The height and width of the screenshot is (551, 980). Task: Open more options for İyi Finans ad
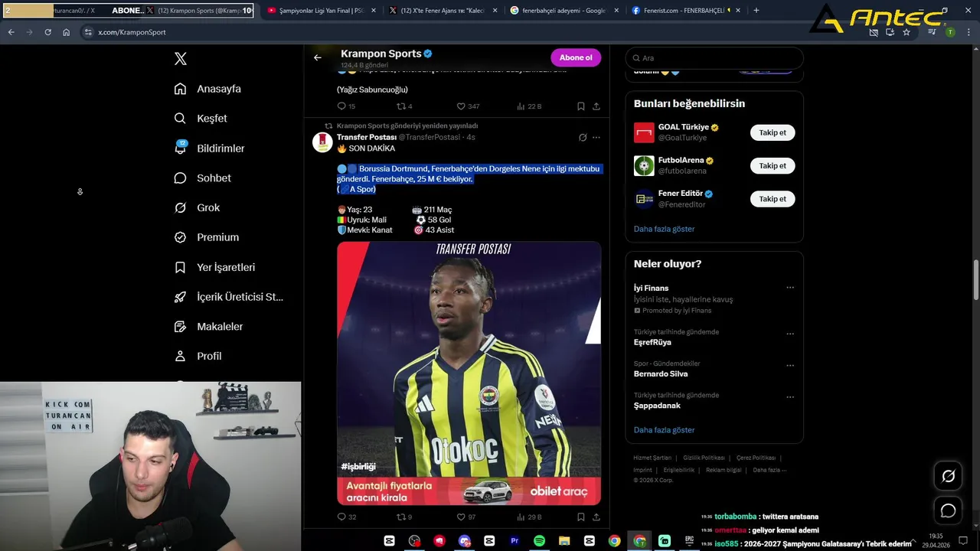tap(790, 288)
